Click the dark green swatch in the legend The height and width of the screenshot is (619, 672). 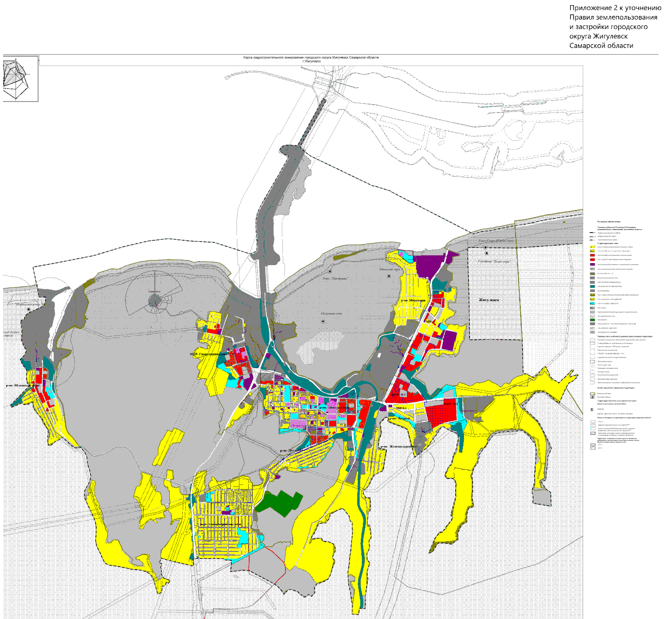click(x=593, y=320)
